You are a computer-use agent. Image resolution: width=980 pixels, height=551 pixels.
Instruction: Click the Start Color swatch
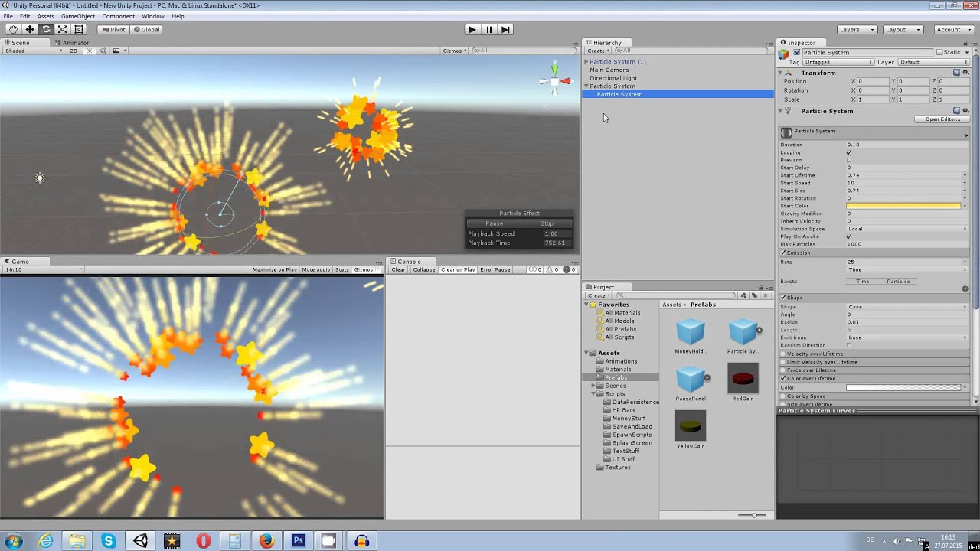903,206
